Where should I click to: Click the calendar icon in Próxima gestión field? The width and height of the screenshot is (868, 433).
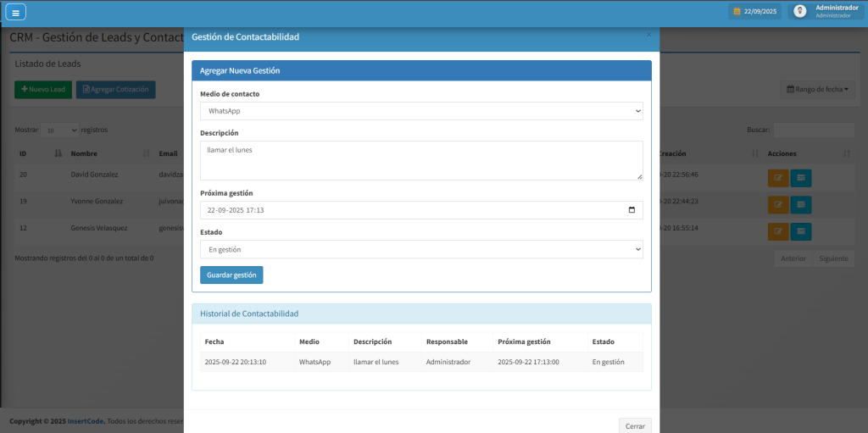click(x=632, y=210)
